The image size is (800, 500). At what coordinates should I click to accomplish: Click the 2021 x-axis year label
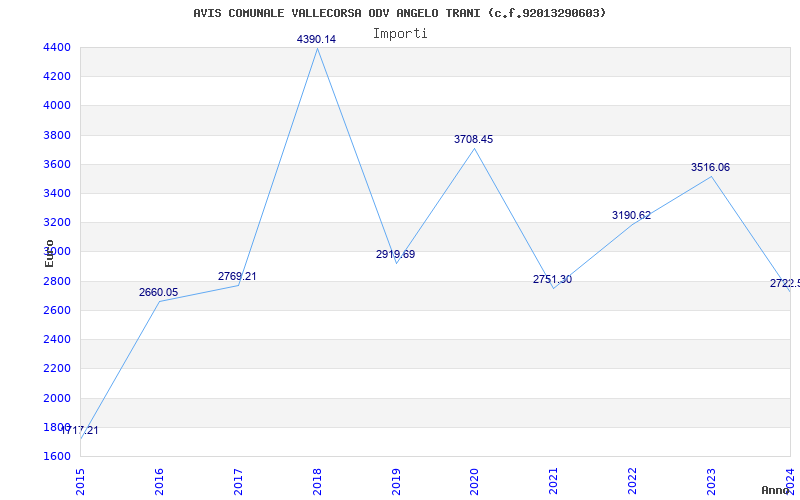coord(554,482)
